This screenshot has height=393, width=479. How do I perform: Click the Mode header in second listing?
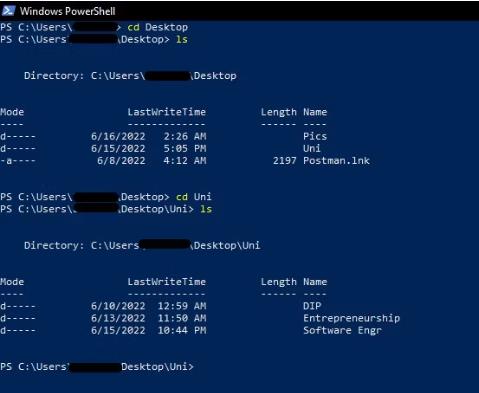click(x=12, y=282)
